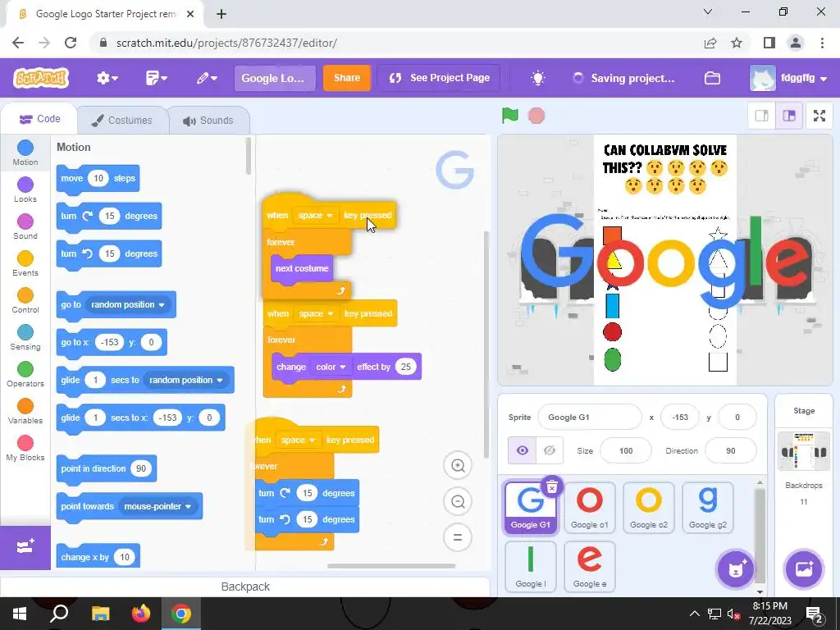Open the File menu dropdown
The height and width of the screenshot is (630, 840).
tap(157, 78)
